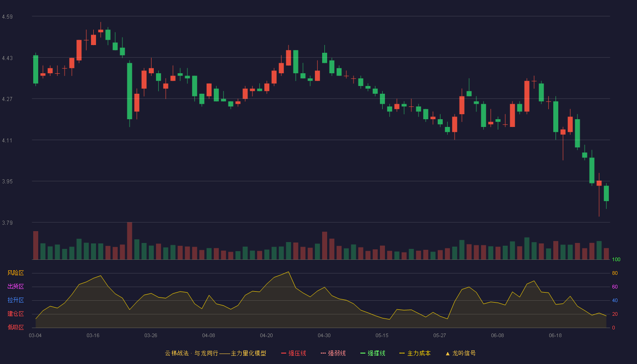Viewport: 637px width, 364px height.
Task: Click the pink dashed 强弱线 legend marker
Action: pos(323,353)
